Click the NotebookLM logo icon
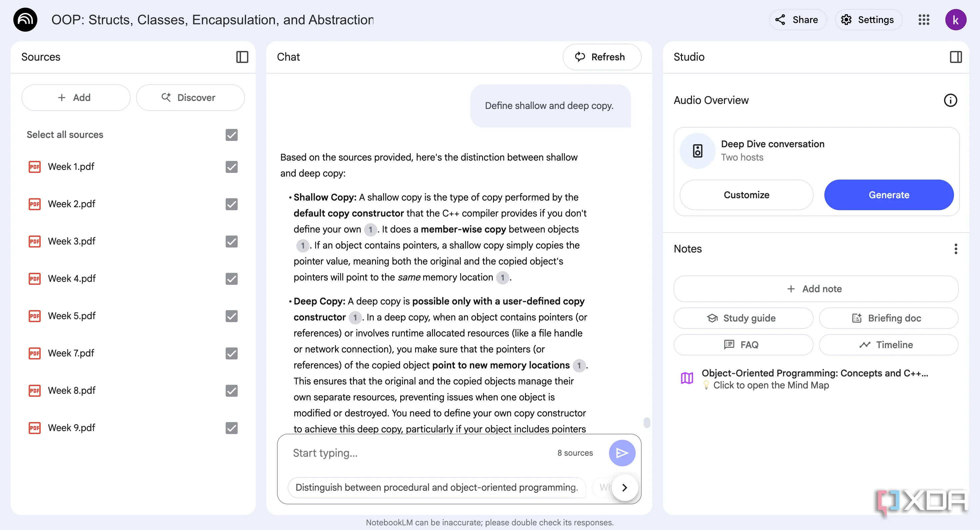The width and height of the screenshot is (980, 530). pos(25,20)
